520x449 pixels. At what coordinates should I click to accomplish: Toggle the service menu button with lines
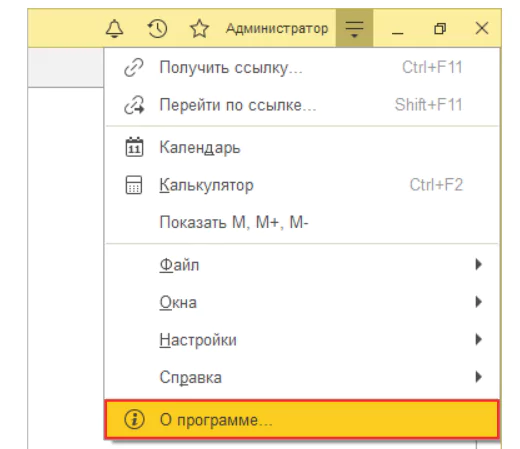(354, 28)
